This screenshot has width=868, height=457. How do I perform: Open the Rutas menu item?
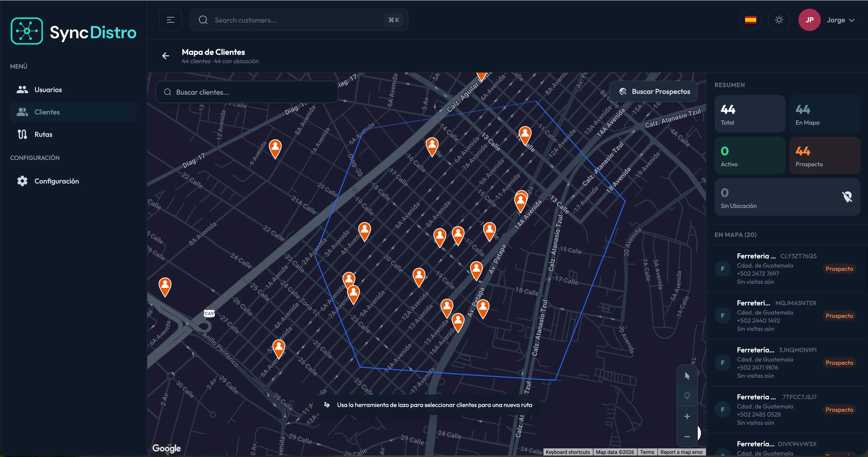pos(73,134)
